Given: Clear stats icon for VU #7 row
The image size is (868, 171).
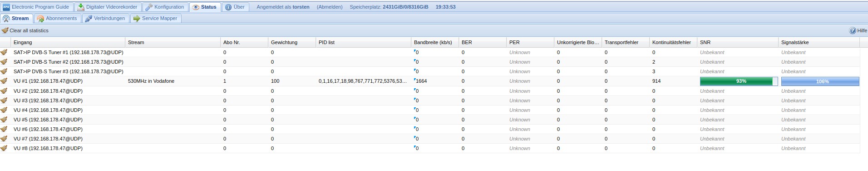Looking at the screenshot, I should tap(4, 139).
